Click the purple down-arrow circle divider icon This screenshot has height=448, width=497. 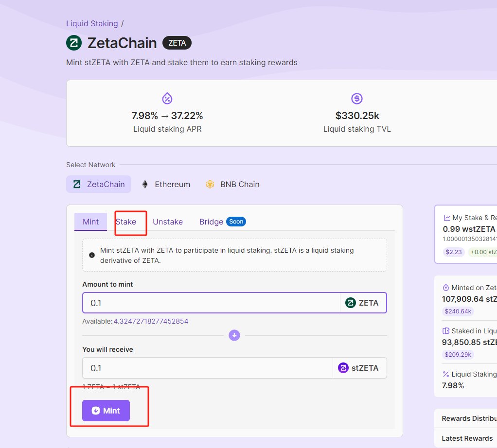(234, 335)
